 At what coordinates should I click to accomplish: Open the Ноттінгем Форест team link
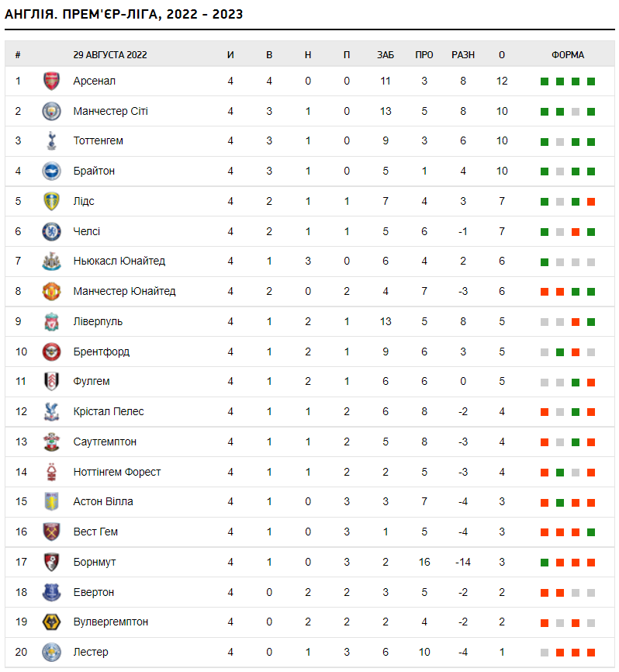click(x=117, y=472)
